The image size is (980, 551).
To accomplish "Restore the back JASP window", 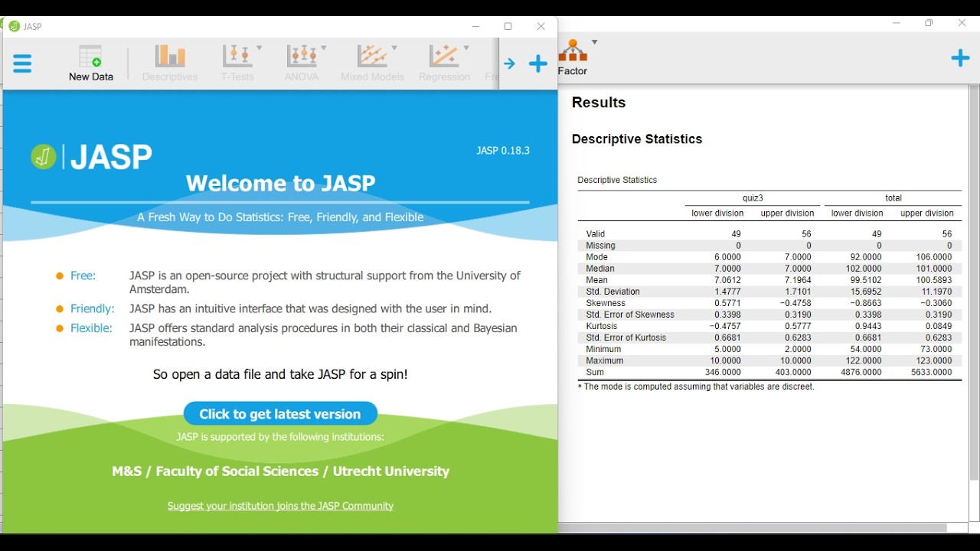I will [929, 24].
